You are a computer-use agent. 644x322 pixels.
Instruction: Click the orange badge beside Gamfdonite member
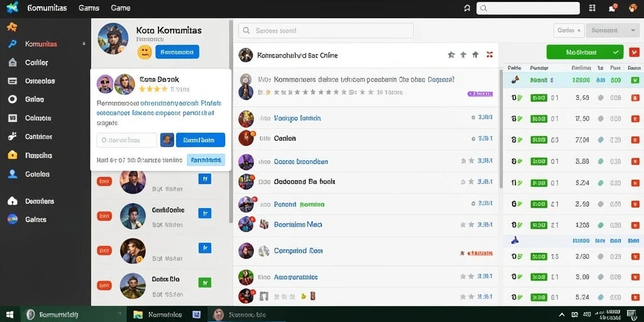point(104,216)
